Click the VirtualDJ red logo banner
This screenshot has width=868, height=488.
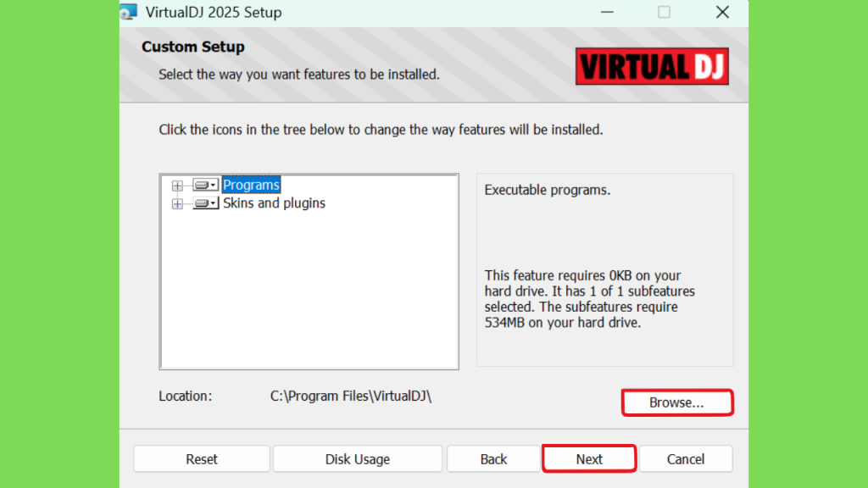pos(652,66)
